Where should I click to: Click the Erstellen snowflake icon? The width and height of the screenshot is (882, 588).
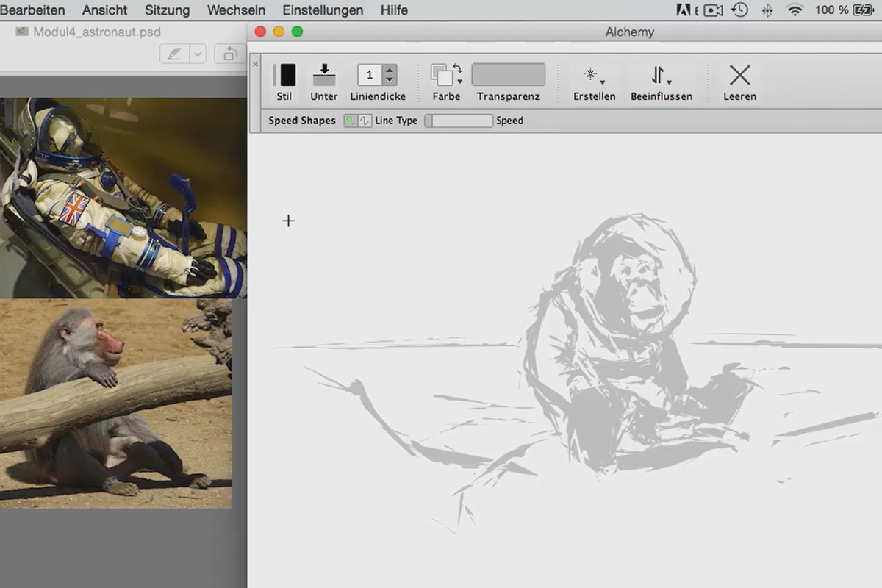click(590, 73)
